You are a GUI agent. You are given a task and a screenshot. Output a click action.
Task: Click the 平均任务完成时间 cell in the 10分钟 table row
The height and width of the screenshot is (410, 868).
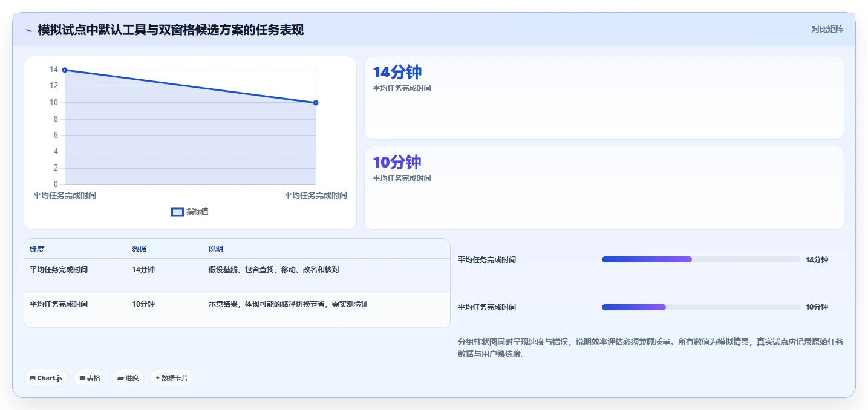(x=59, y=304)
